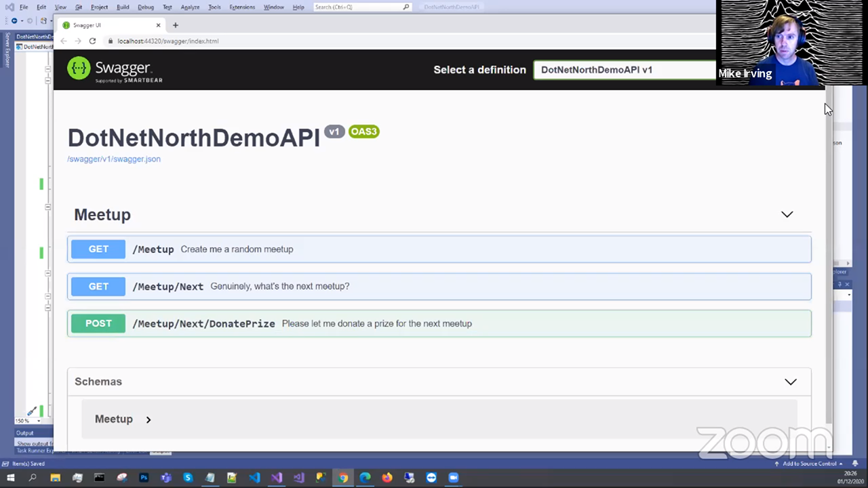Viewport: 868px width, 488px height.
Task: Open Firefox from taskbar
Action: coord(387,478)
